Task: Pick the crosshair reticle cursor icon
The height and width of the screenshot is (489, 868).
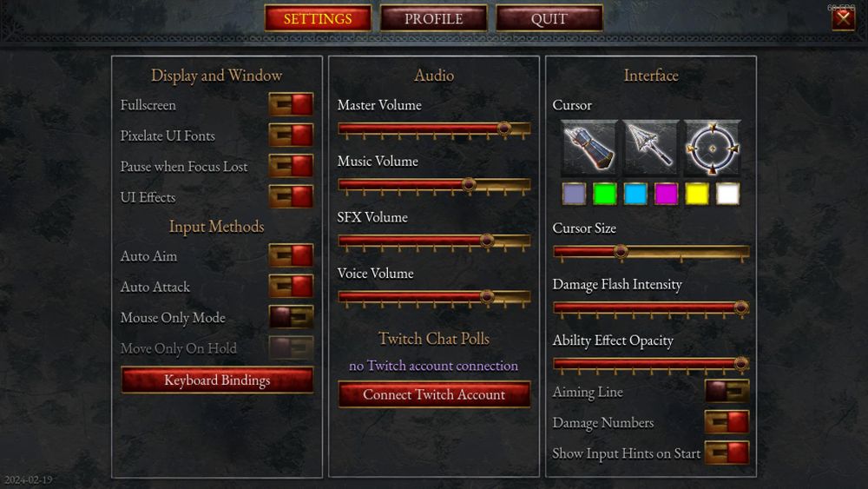Action: (x=713, y=148)
